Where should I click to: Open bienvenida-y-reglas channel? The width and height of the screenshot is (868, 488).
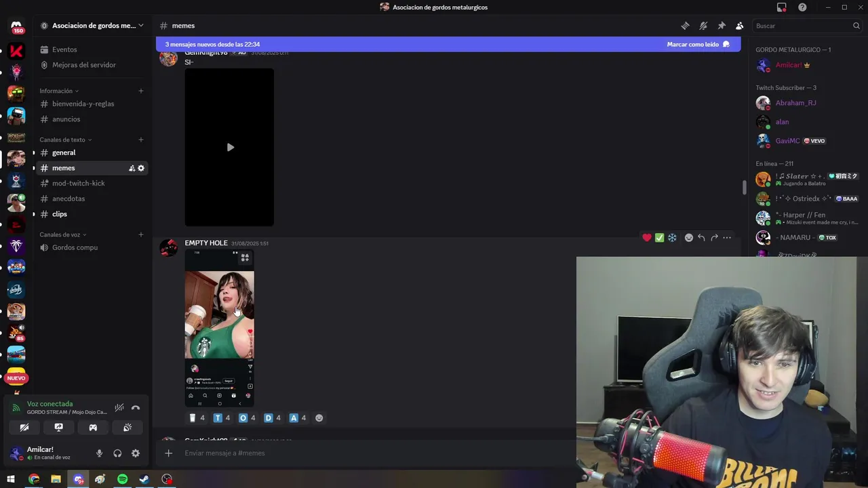(83, 104)
